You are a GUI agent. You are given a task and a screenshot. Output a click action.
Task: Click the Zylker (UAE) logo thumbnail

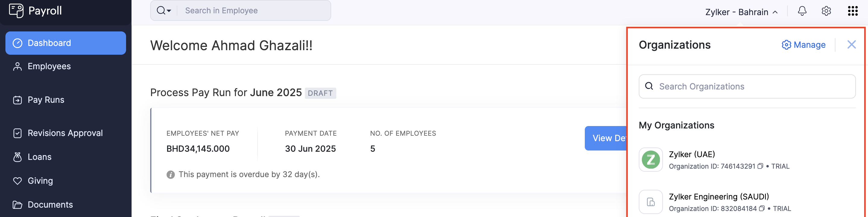tap(650, 160)
